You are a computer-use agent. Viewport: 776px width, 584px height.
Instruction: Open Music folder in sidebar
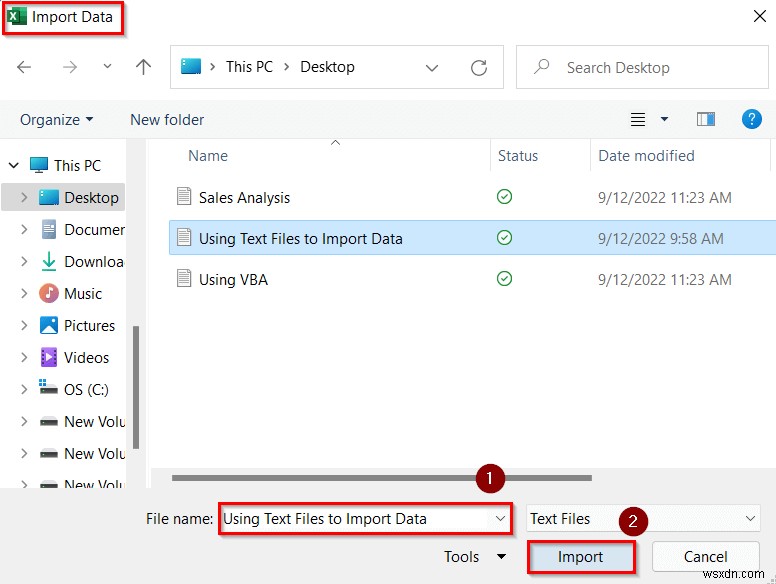click(x=83, y=293)
